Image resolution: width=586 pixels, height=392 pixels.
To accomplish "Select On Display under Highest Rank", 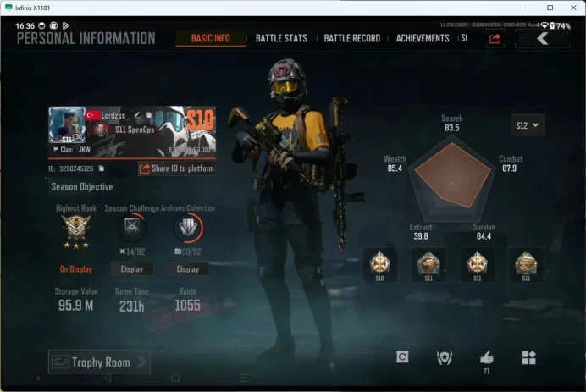I will pyautogui.click(x=76, y=269).
